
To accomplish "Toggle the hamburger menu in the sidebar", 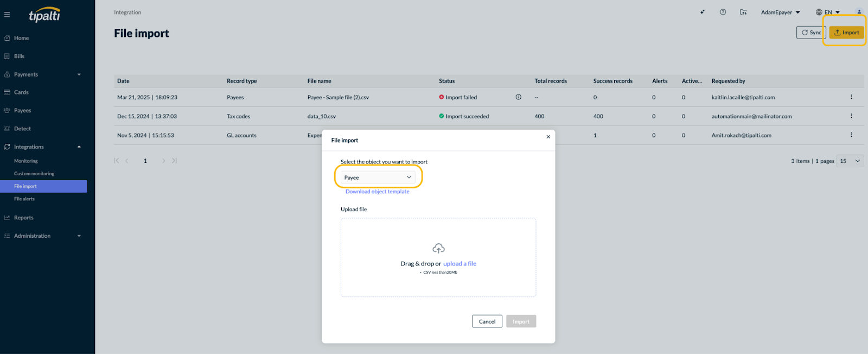I will tap(7, 15).
